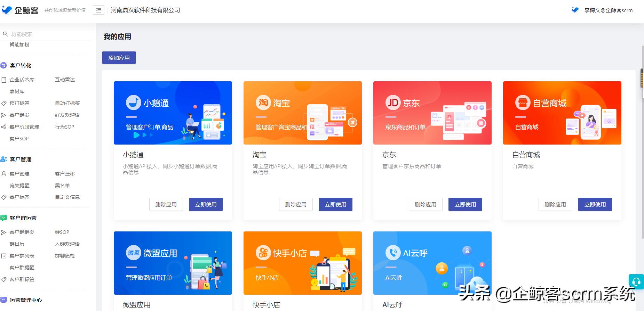Click 立即使用 for 京东
Viewport: 644px width, 311px height.
pos(465,204)
